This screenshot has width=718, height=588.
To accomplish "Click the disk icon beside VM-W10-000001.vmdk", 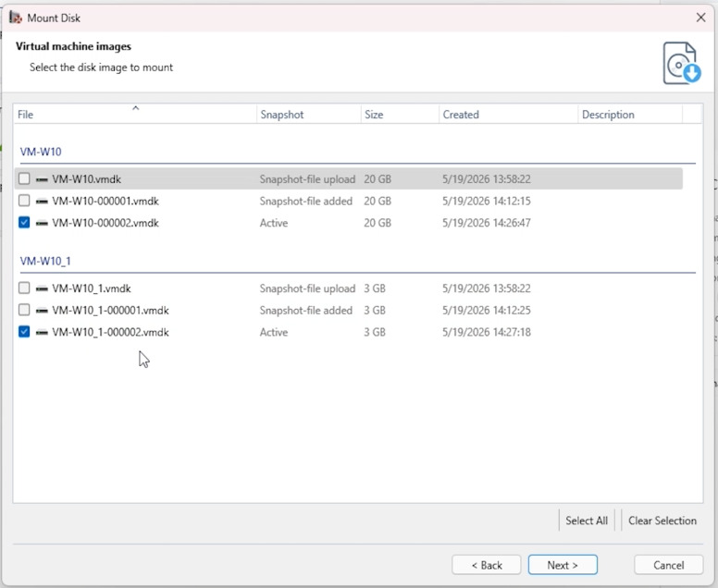I will (42, 202).
